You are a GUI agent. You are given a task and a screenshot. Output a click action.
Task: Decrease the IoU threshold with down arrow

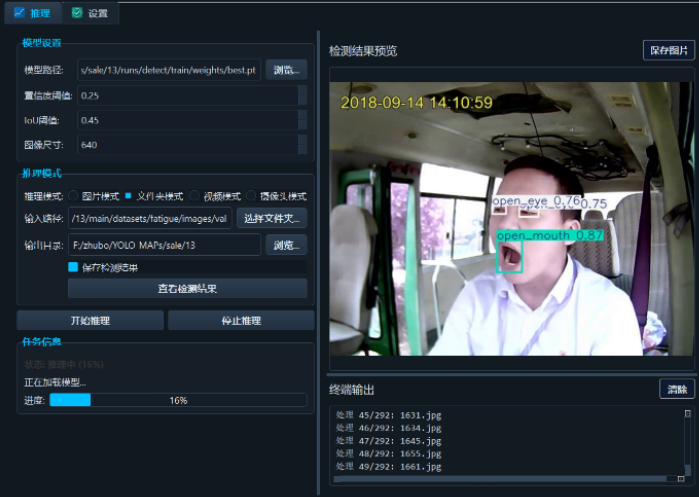[303, 125]
